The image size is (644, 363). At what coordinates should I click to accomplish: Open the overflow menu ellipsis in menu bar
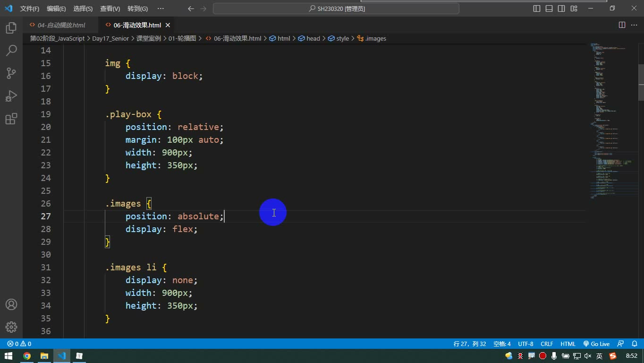click(x=161, y=9)
